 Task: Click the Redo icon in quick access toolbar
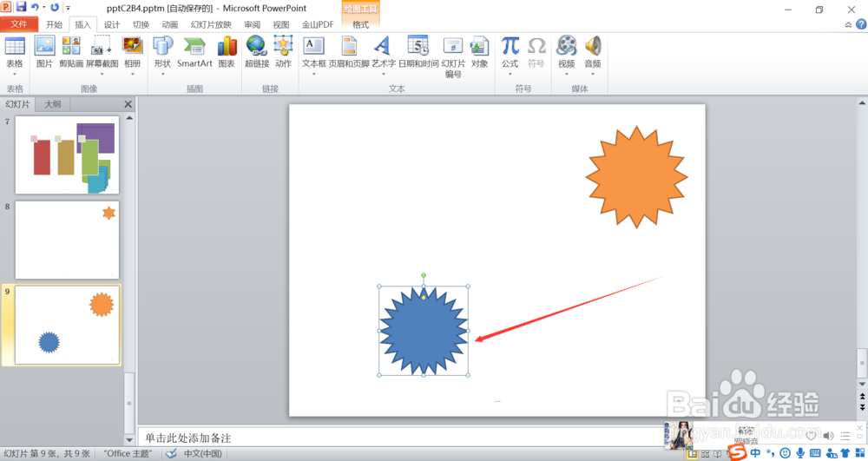tap(54, 7)
